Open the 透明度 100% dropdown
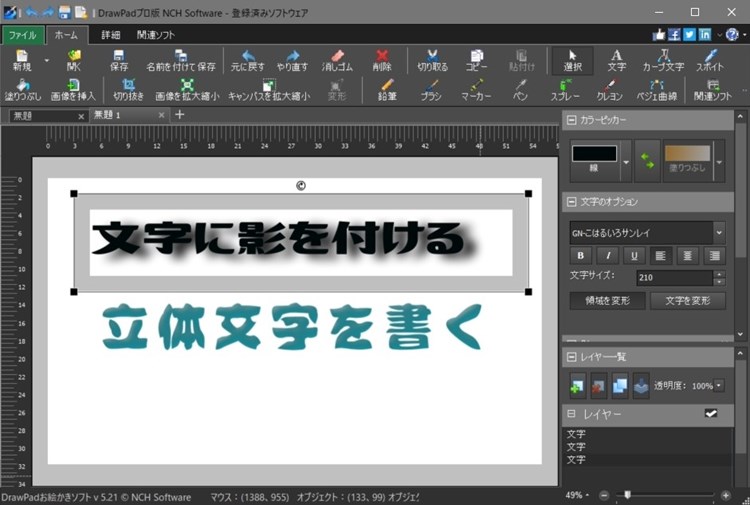 pyautogui.click(x=719, y=385)
